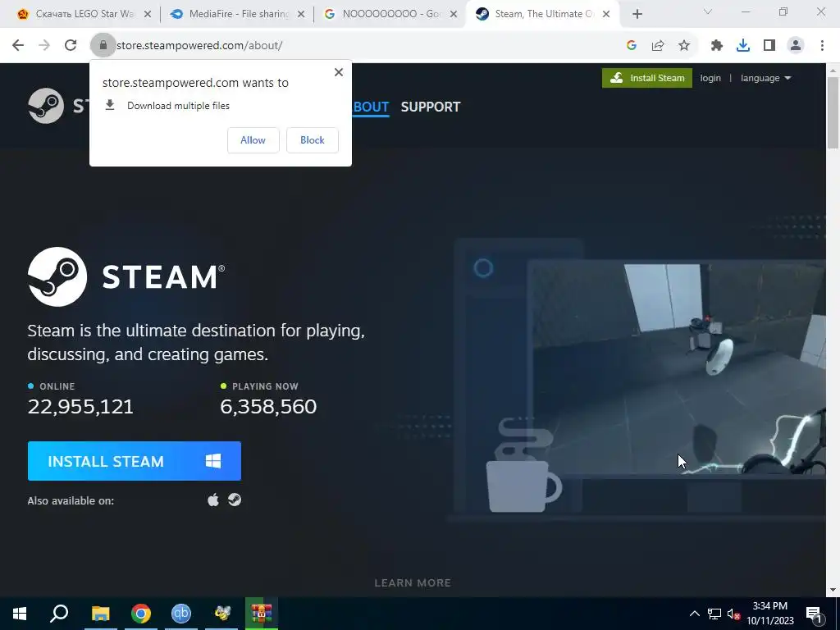Viewport: 840px width, 630px height.
Task: Open the notification center icon
Action: (x=814, y=614)
